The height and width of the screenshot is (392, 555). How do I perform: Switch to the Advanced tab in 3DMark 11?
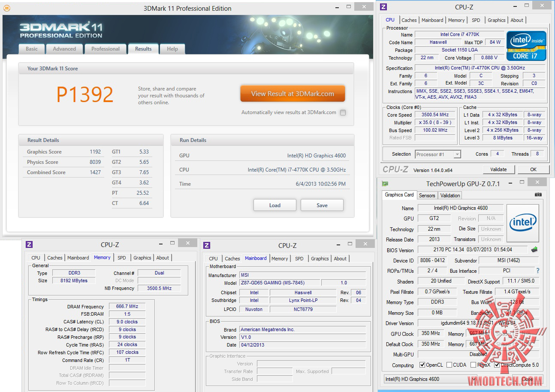coord(64,49)
